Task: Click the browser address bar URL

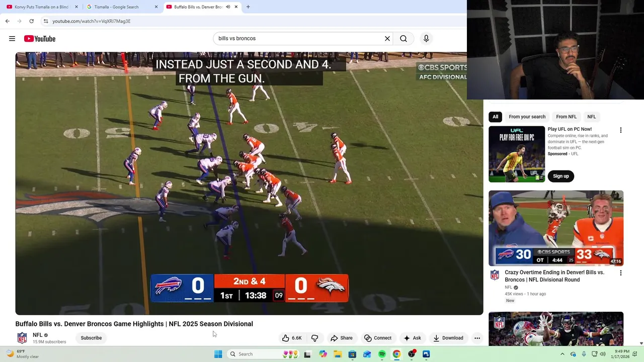Action: click(92, 21)
